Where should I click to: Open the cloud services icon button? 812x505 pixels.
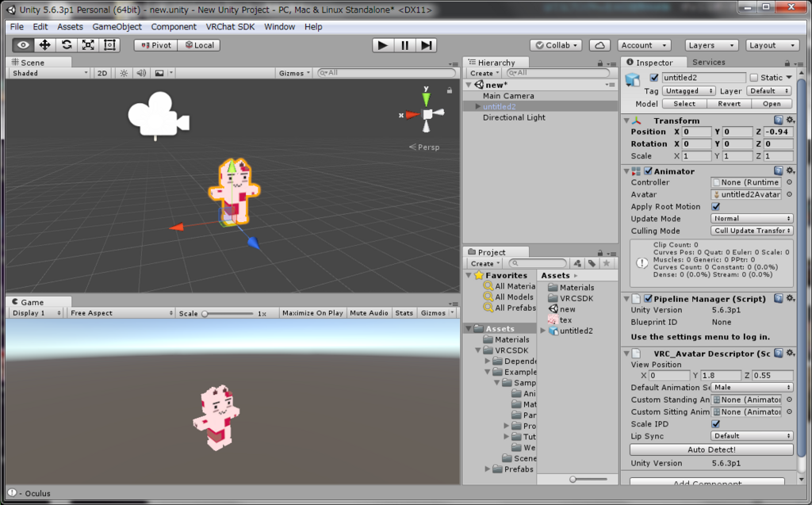coord(599,45)
